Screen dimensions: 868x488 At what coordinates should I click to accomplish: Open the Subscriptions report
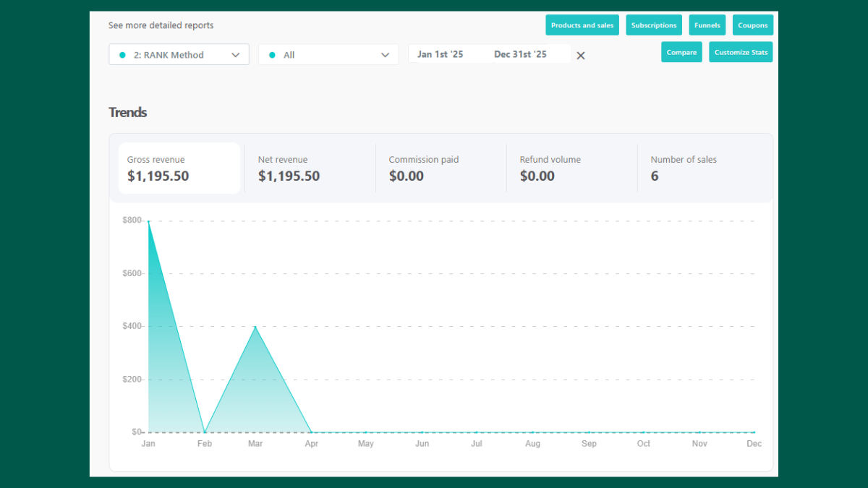click(654, 25)
